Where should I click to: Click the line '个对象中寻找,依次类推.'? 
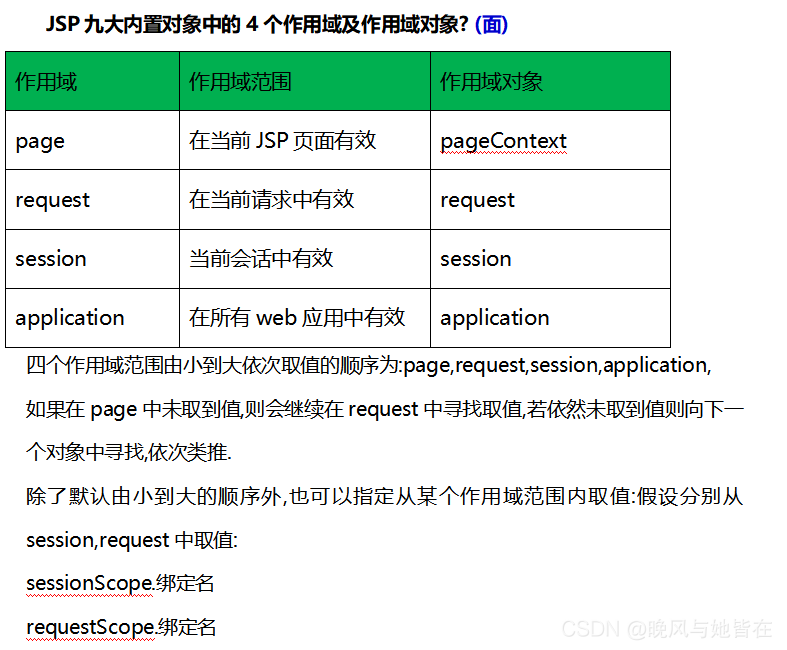(x=129, y=452)
